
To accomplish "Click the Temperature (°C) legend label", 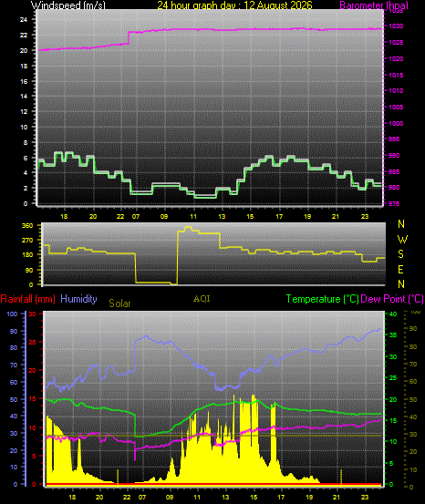I will (x=322, y=299).
